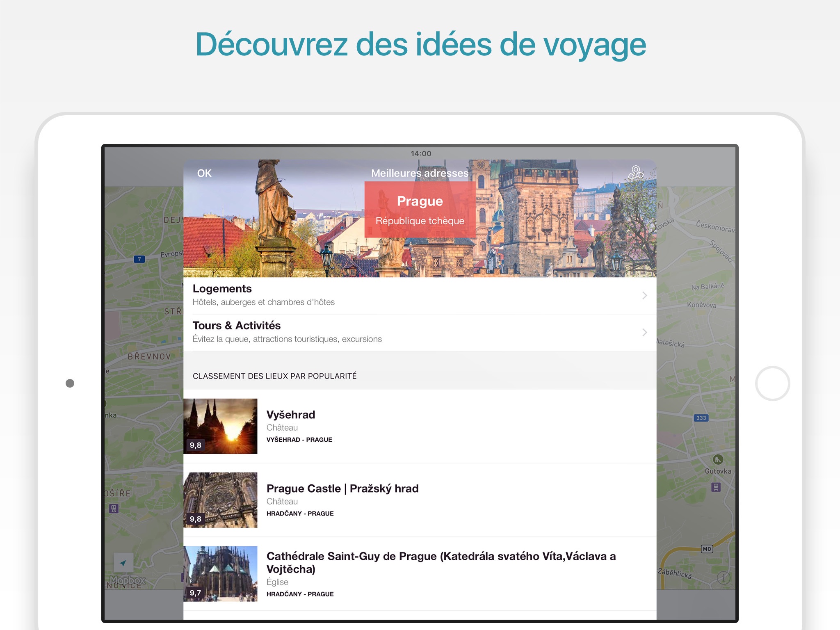The height and width of the screenshot is (630, 840).
Task: Click metro station icon below Gutovka
Action: click(716, 487)
